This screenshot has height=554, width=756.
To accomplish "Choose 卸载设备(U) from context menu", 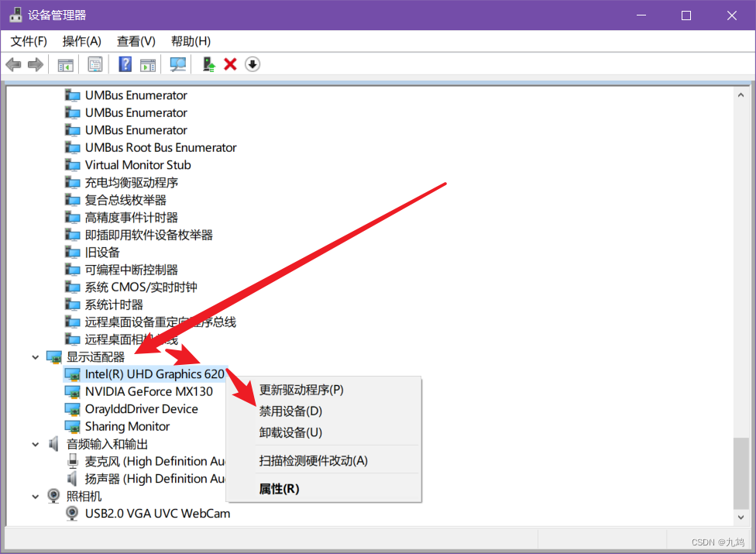I will point(324,432).
